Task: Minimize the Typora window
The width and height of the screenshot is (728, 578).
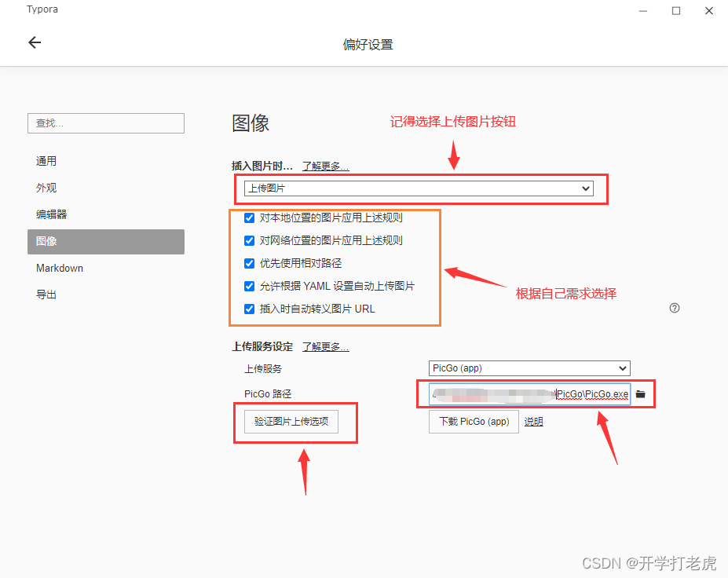Action: (643, 11)
